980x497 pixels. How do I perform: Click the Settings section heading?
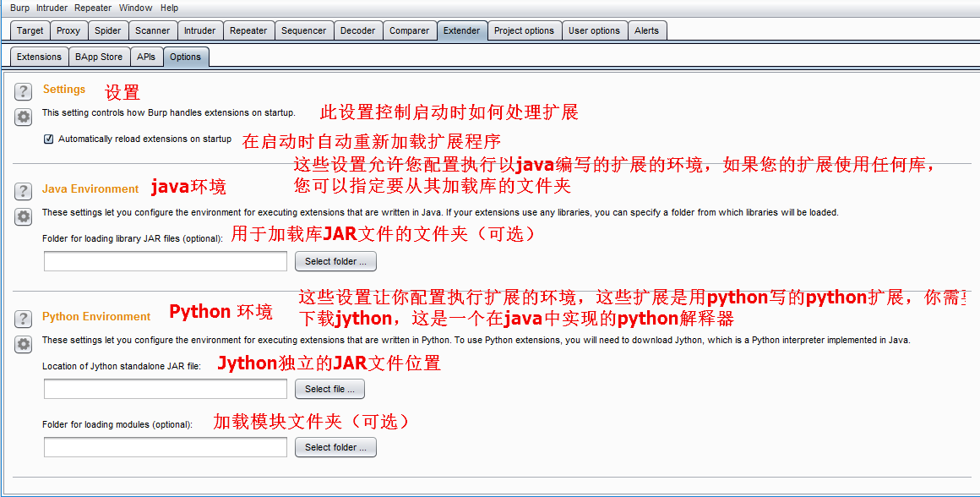coord(63,90)
